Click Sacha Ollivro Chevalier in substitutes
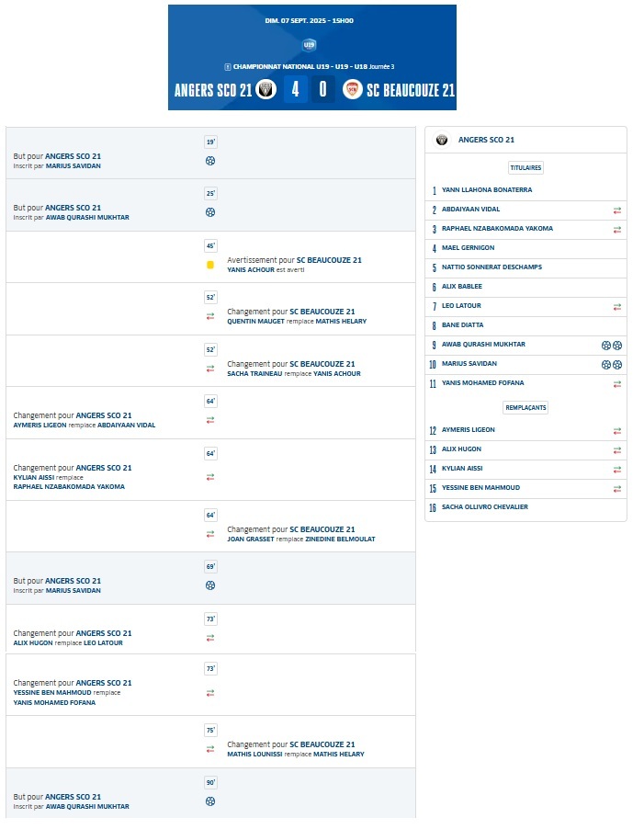 pos(485,507)
